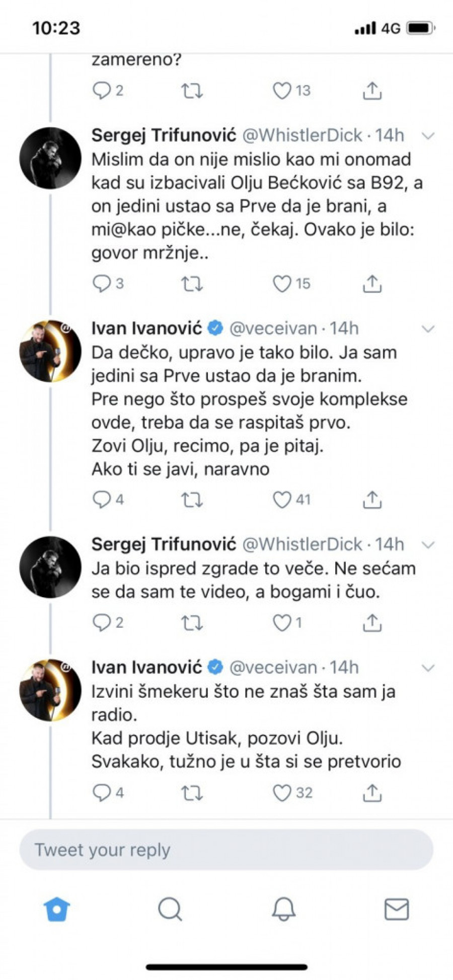Open the Search tab

170,910
